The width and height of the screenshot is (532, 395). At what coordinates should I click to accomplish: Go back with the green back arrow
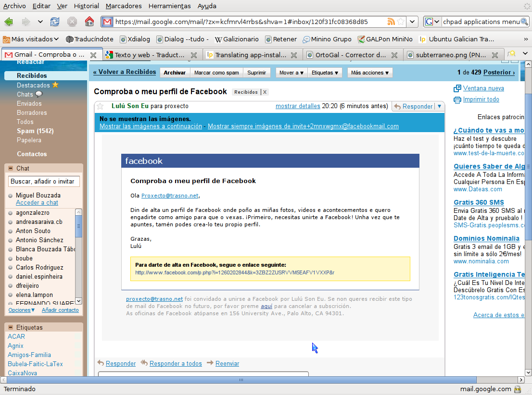[9, 22]
